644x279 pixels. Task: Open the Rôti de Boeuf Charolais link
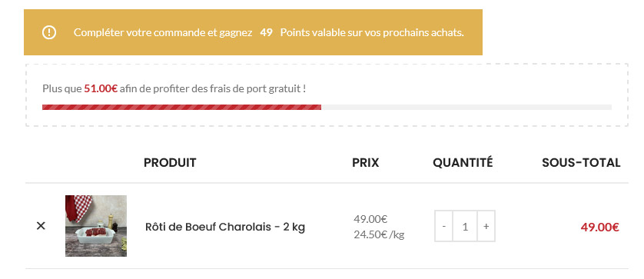point(225,227)
